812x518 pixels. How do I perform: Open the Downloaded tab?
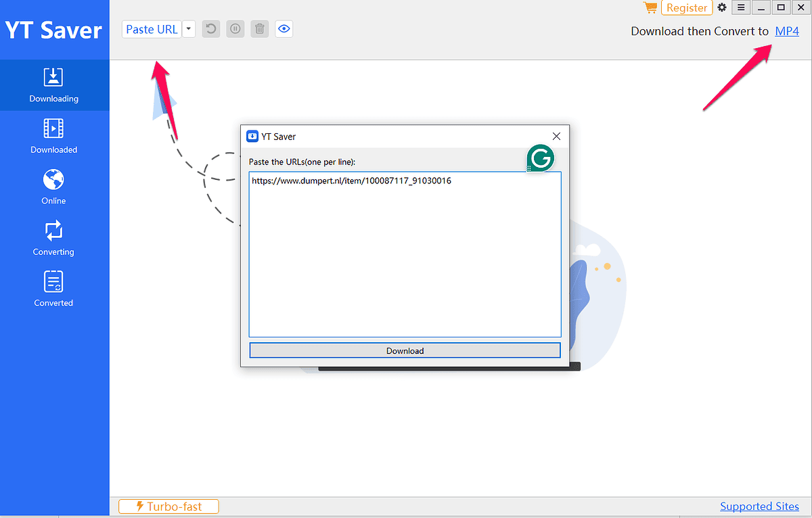coord(54,136)
